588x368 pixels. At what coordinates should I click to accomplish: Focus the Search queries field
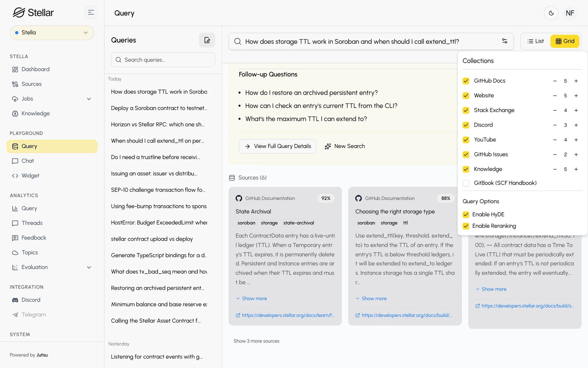click(x=163, y=60)
